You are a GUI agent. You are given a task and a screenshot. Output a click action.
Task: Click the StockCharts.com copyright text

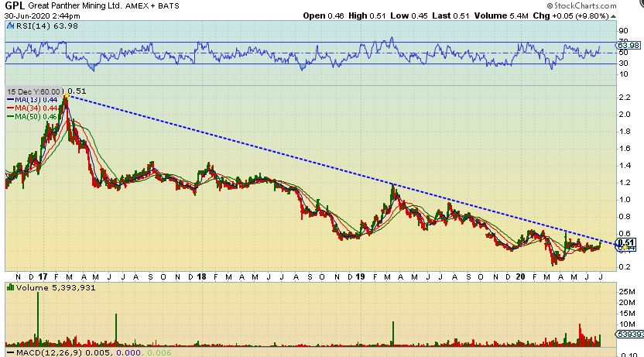581,5
